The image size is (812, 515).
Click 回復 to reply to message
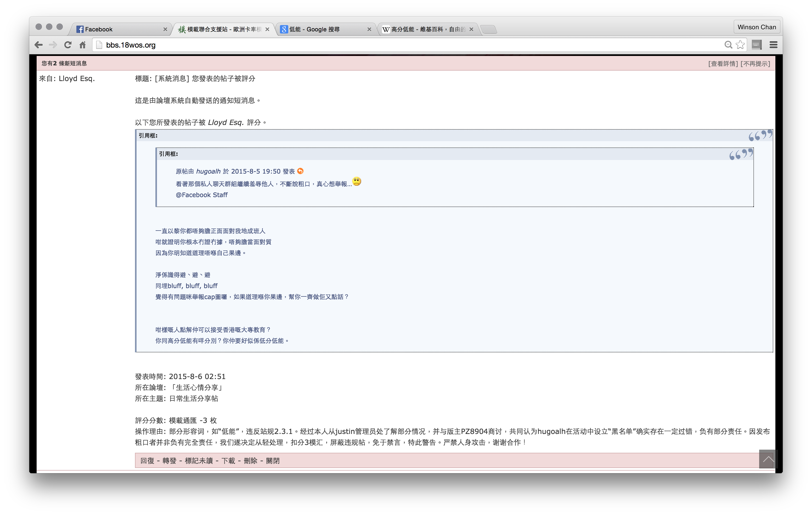coord(147,461)
